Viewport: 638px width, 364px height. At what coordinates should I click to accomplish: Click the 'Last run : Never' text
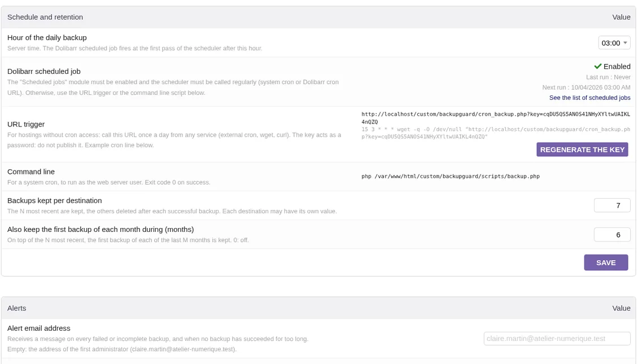point(608,77)
